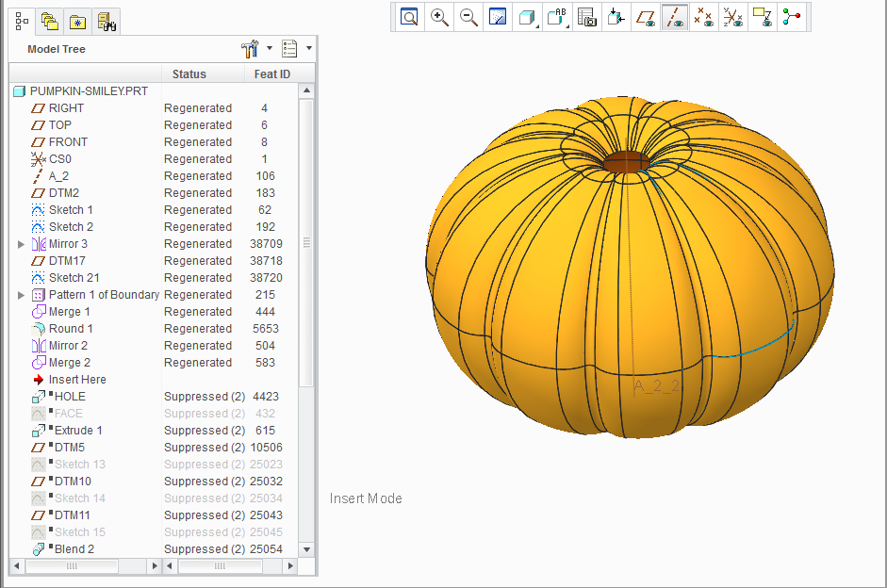Expand the Mirror 3 feature node
This screenshot has width=887, height=588.
[x=21, y=244]
